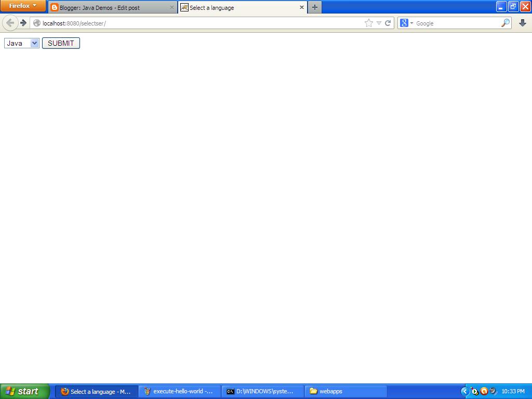The height and width of the screenshot is (399, 532).
Task: Open the URL history dropdown arrow
Action: (x=379, y=23)
